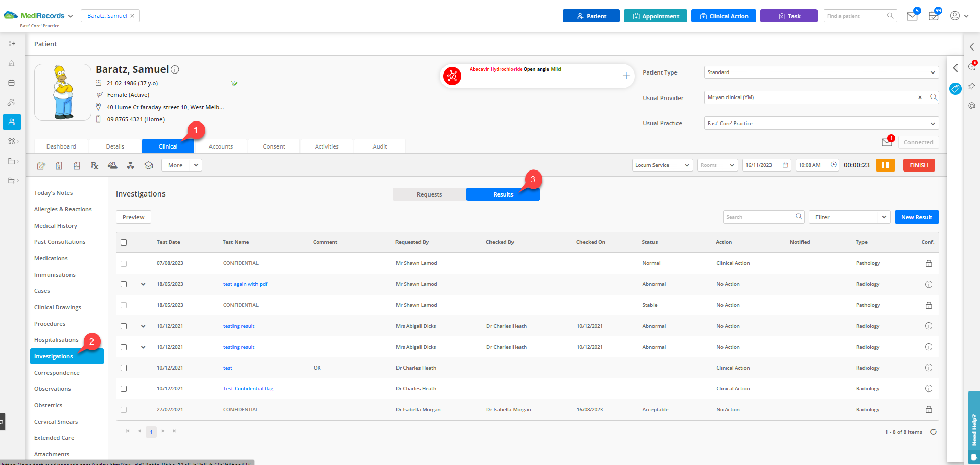Viewport: 980px width, 465px height.
Task: Open the Locum Service dropdown
Action: (x=687, y=165)
